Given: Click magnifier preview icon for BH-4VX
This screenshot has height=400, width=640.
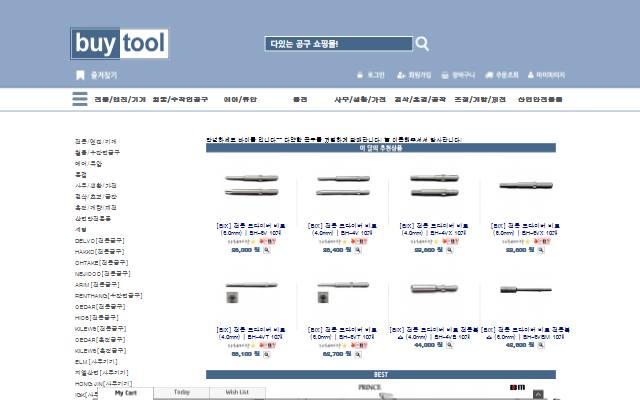Looking at the screenshot, I should [449, 250].
